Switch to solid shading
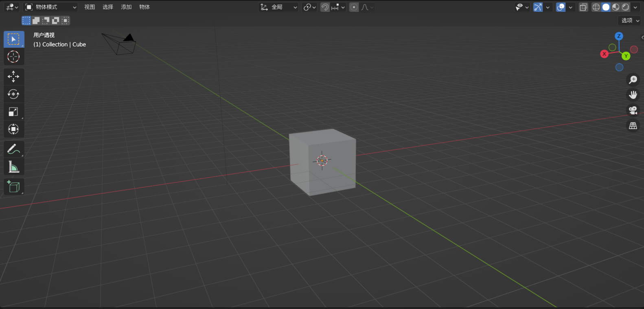The height and width of the screenshot is (309, 644). click(x=606, y=7)
